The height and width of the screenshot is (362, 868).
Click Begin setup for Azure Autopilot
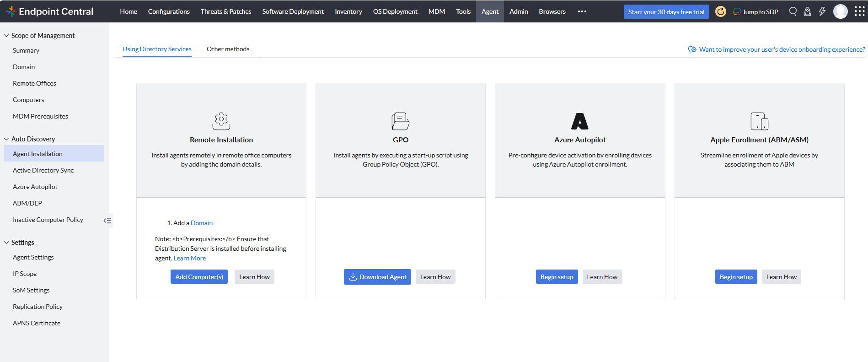[x=557, y=277]
